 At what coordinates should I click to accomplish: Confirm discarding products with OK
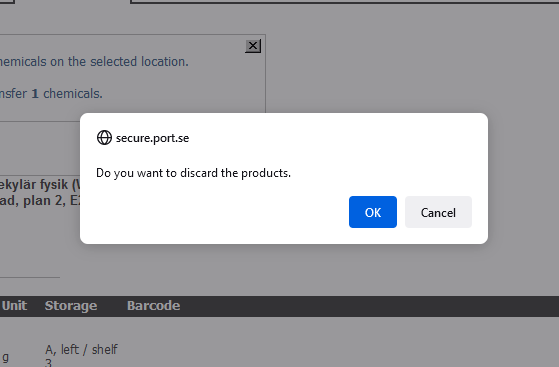click(373, 212)
